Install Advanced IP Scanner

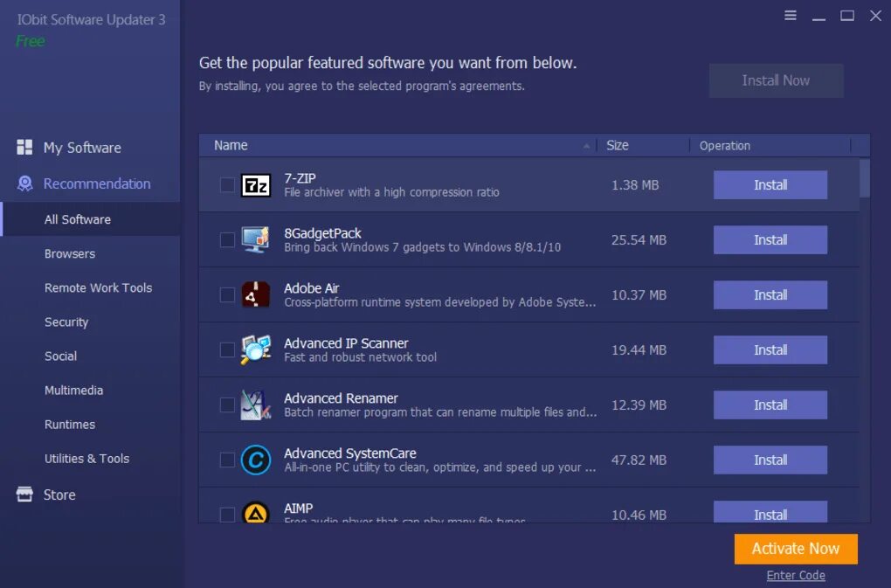point(770,350)
